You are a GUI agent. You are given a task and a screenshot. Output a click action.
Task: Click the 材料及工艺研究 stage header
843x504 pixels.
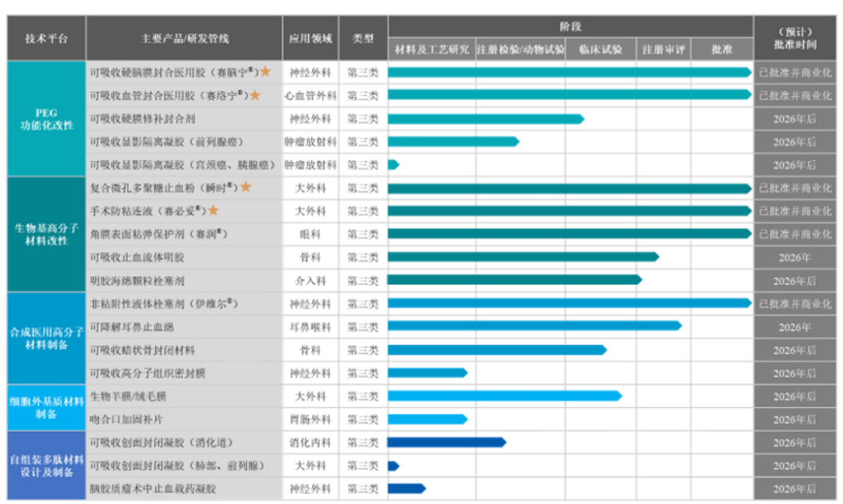coord(432,49)
